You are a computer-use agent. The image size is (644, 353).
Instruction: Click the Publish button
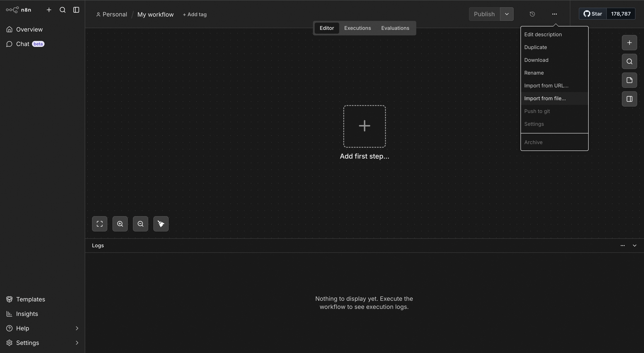point(484,14)
